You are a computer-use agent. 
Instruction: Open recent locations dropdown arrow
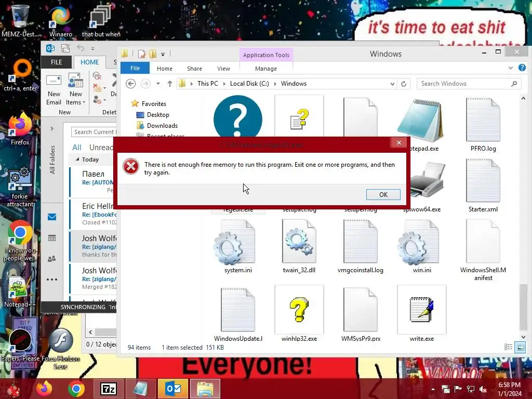click(x=158, y=84)
